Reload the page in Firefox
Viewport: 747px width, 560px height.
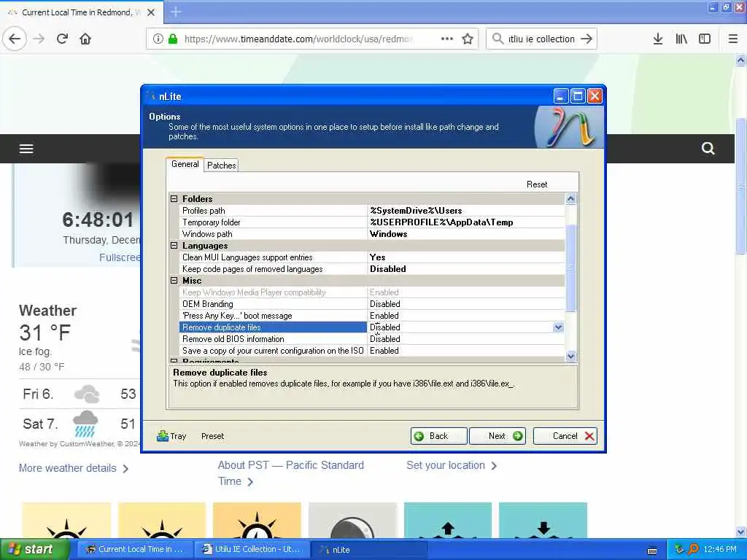pos(62,39)
